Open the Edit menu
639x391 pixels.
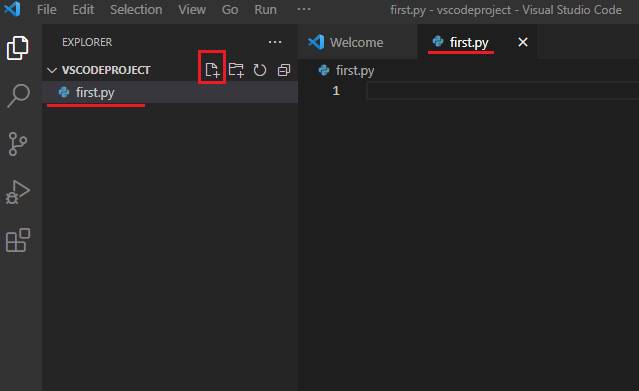pyautogui.click(x=83, y=9)
